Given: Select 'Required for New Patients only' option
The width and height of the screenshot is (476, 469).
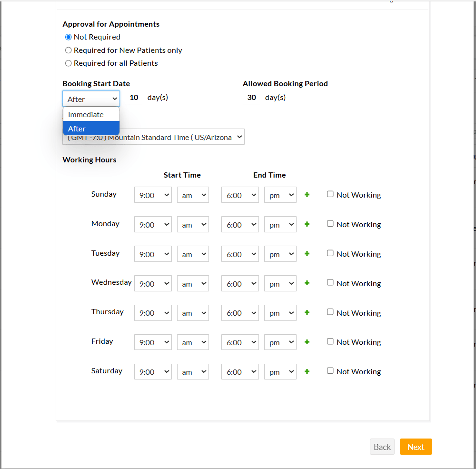Looking at the screenshot, I should click(x=69, y=50).
